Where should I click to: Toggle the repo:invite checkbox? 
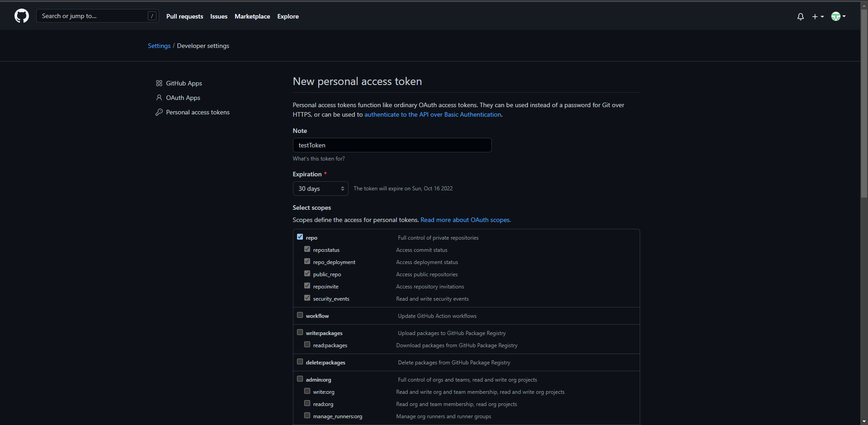[x=307, y=286]
